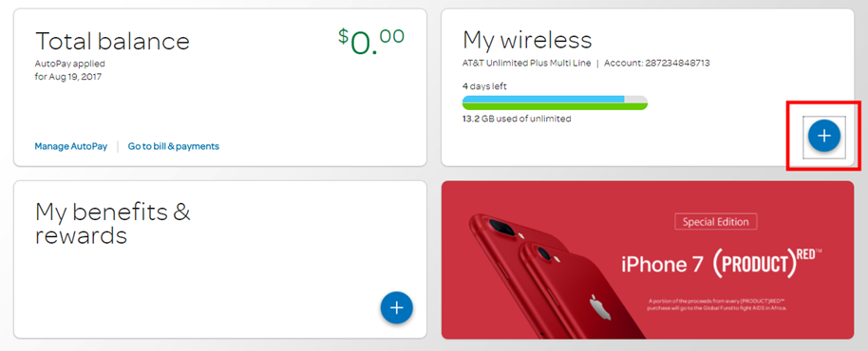Click the My wireless heading
This screenshot has height=351, width=868.
click(527, 40)
